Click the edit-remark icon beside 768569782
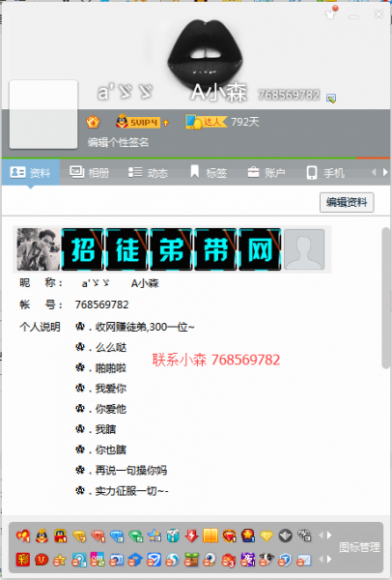The height and width of the screenshot is (580, 392). pyautogui.click(x=331, y=99)
